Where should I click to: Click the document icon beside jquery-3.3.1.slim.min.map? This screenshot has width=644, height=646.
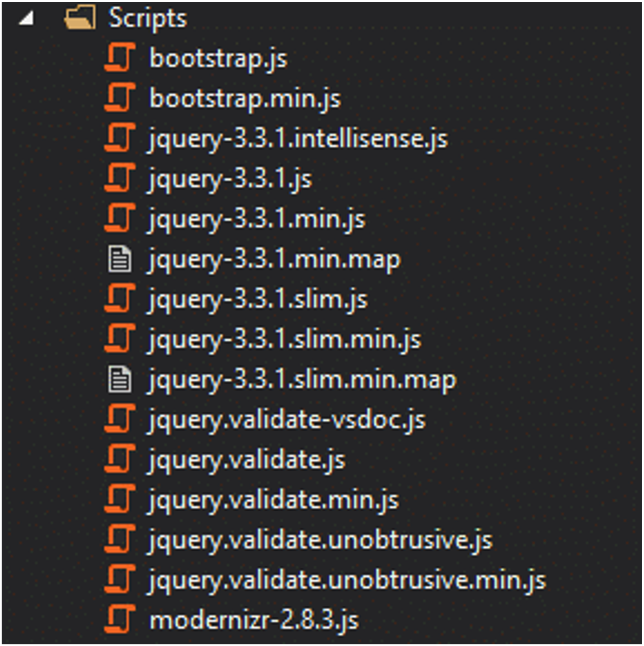click(120, 380)
